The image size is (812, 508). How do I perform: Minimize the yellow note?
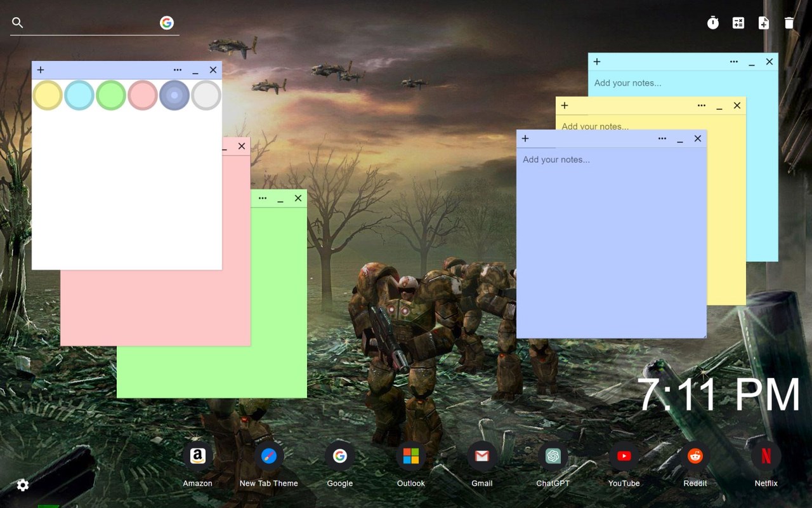(x=719, y=107)
